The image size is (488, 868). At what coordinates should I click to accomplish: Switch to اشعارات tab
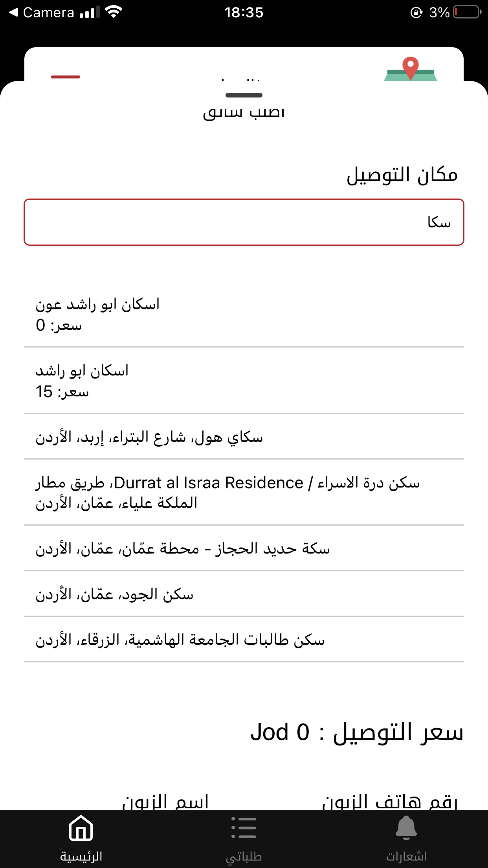(x=406, y=856)
